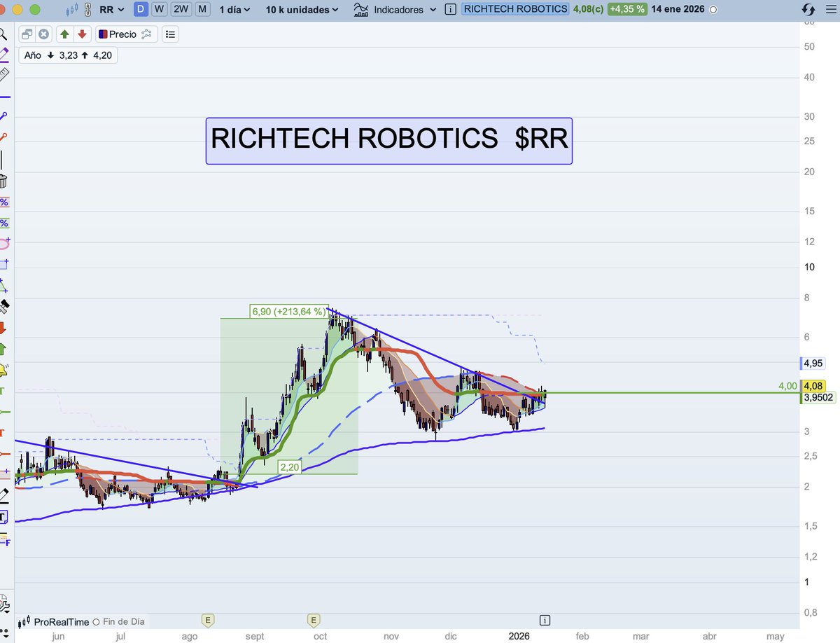The height and width of the screenshot is (643, 840).
Task: Click the round status indicator after date
Action: click(713, 10)
